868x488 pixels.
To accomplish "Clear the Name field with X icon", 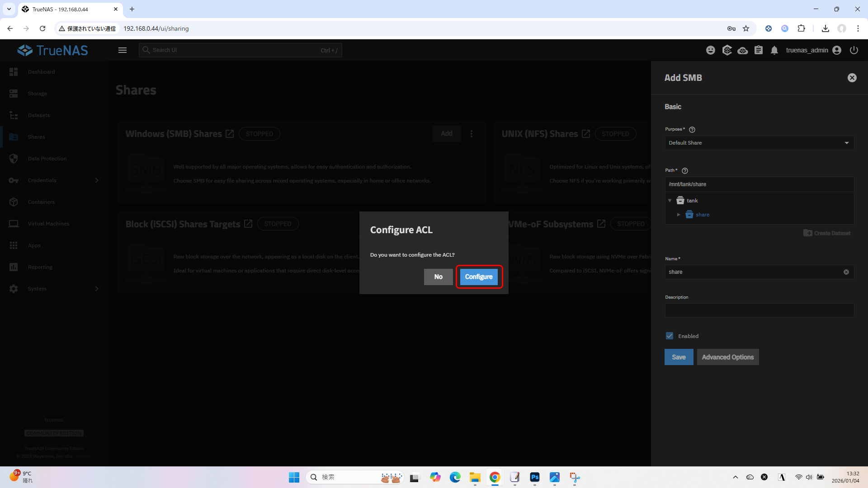I will (846, 272).
